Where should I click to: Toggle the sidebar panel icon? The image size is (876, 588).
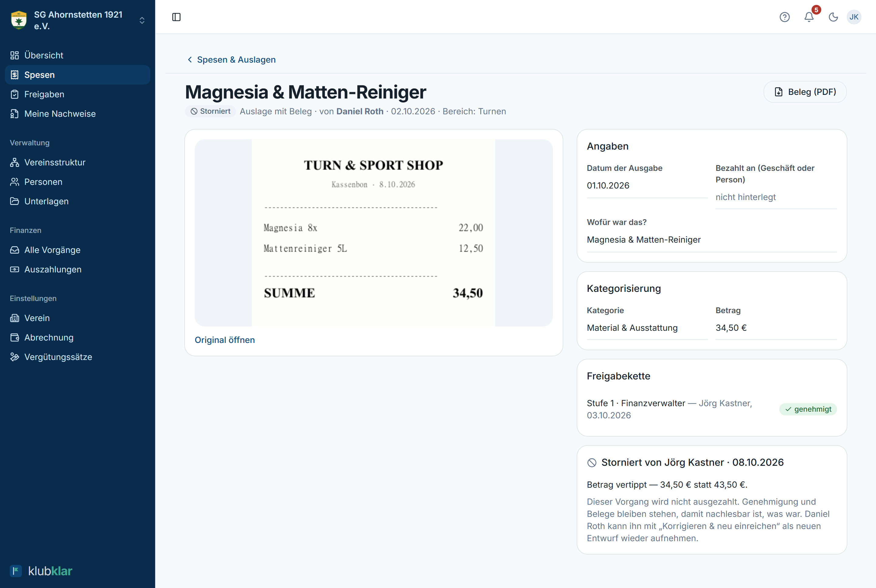pyautogui.click(x=176, y=17)
